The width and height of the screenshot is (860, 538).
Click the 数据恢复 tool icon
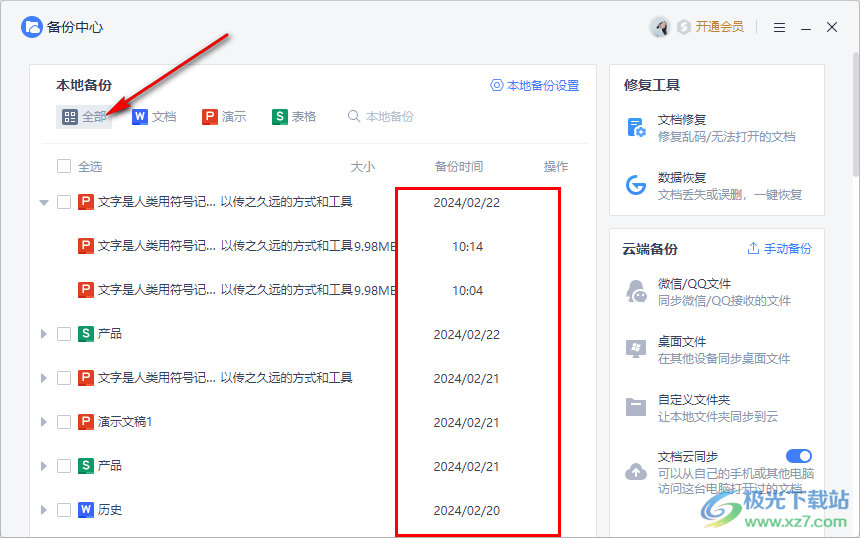[x=636, y=185]
